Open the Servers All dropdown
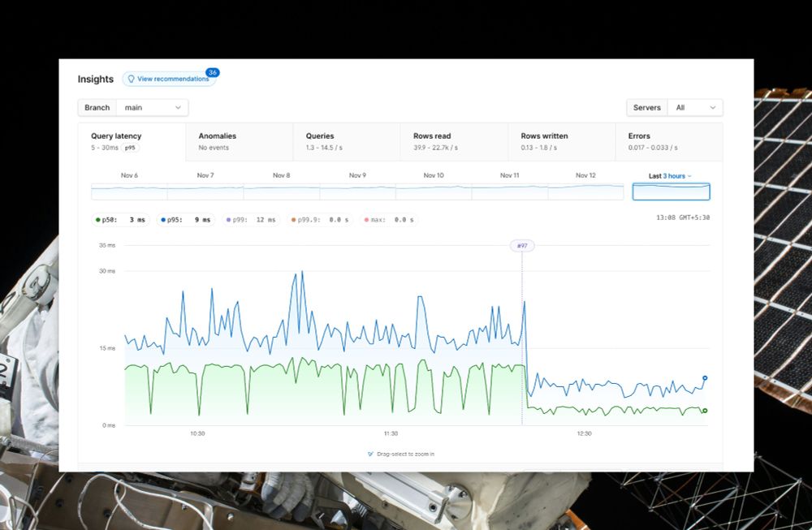The image size is (812, 530). [x=674, y=108]
